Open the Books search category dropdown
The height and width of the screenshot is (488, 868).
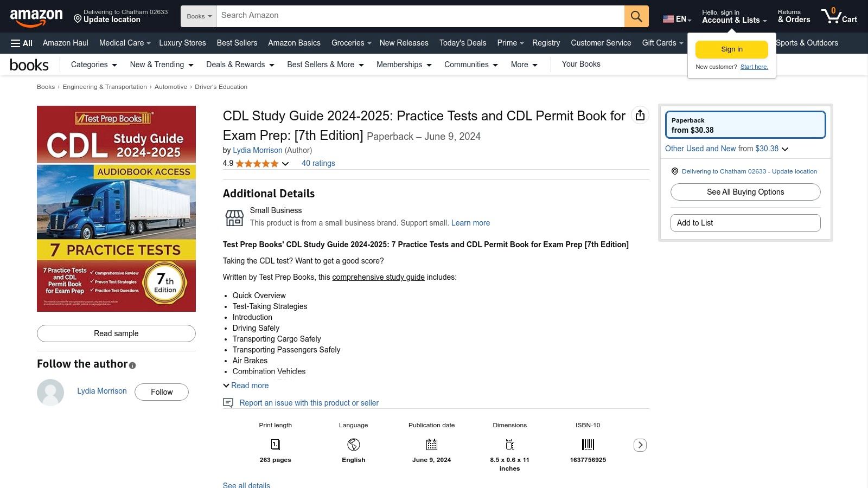point(198,16)
